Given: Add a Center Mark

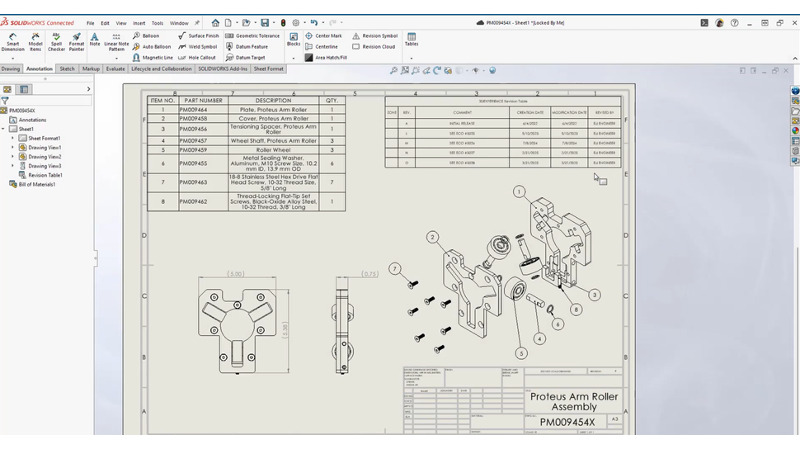Looking at the screenshot, I should [323, 35].
